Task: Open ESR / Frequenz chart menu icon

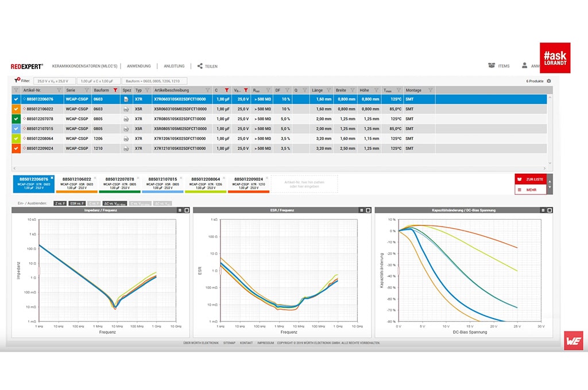Action: pos(362,210)
